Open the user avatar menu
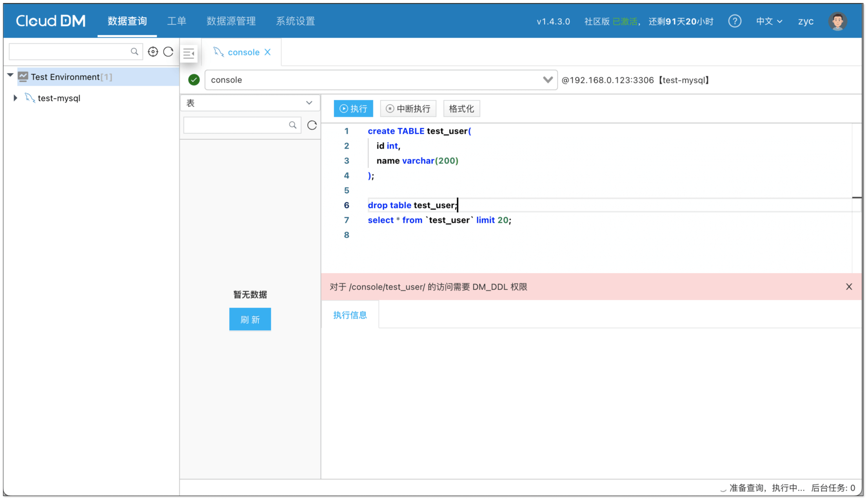868x501 pixels. point(837,21)
